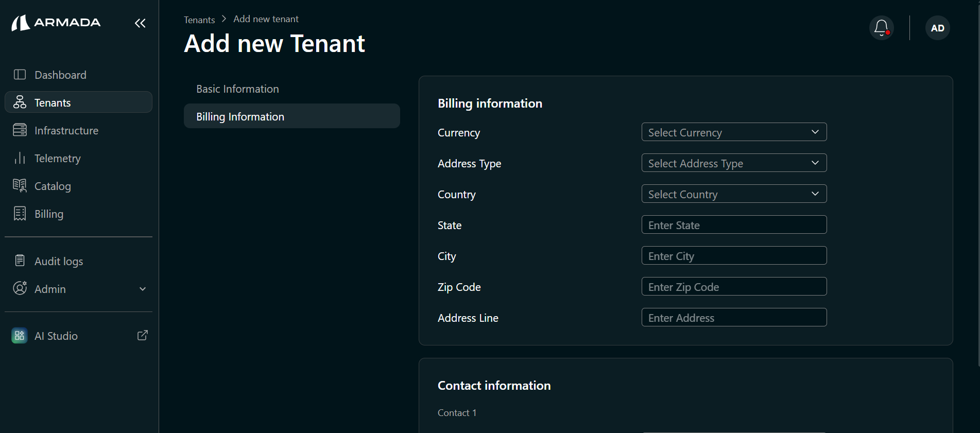This screenshot has width=980, height=433.
Task: Click the Admin user icon
Action: click(x=20, y=288)
